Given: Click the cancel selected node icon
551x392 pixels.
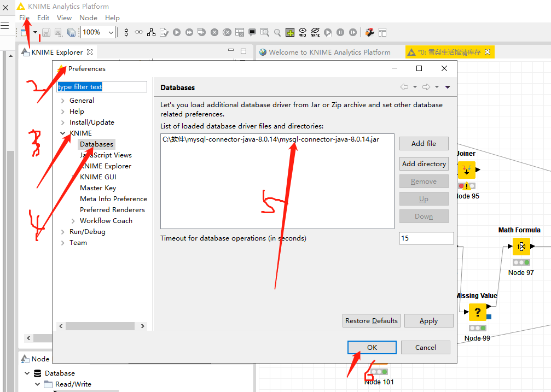Looking at the screenshot, I should point(214,33).
